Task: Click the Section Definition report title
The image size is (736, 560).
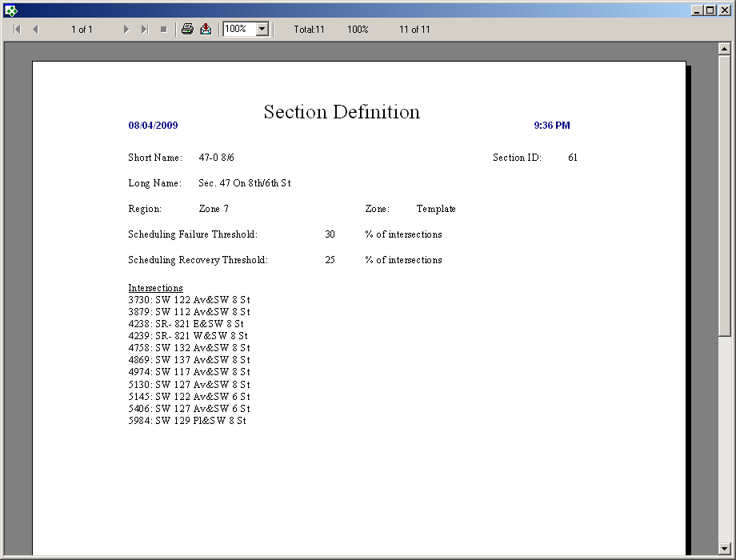Action: (x=342, y=112)
